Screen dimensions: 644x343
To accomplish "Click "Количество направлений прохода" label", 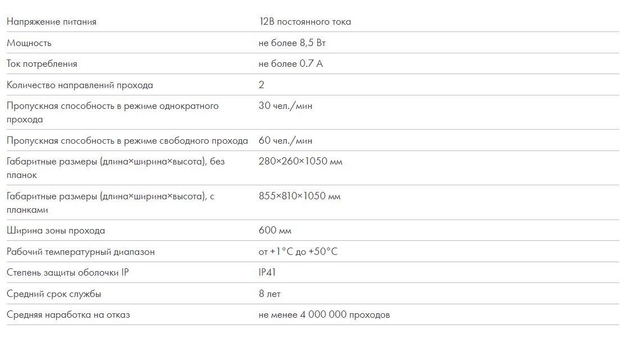I will coord(80,85).
